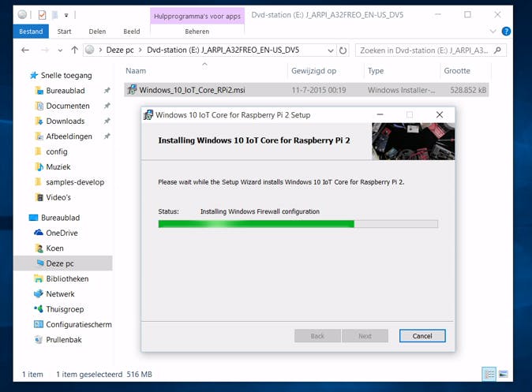Open the quick access toolbar customize arrow

pos(66,15)
